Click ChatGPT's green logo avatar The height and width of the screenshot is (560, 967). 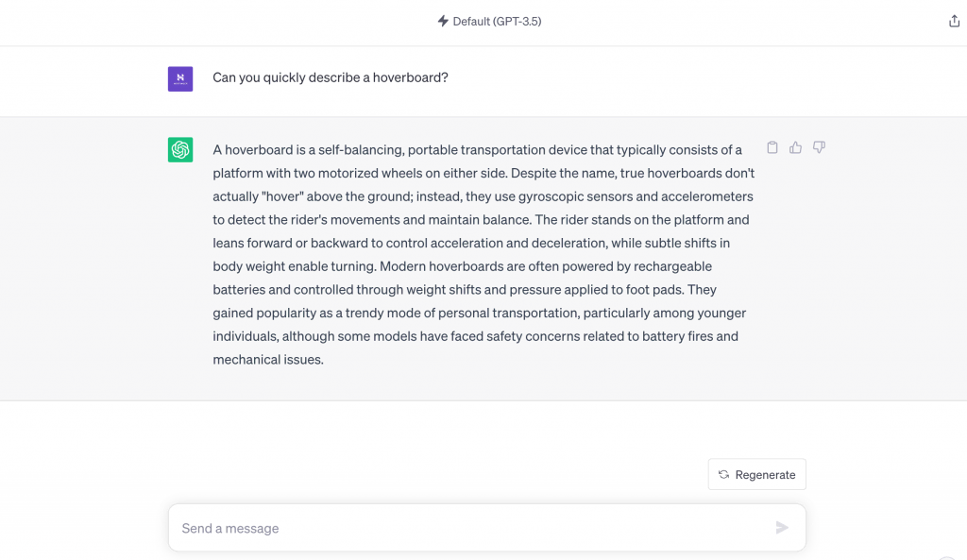pyautogui.click(x=179, y=149)
